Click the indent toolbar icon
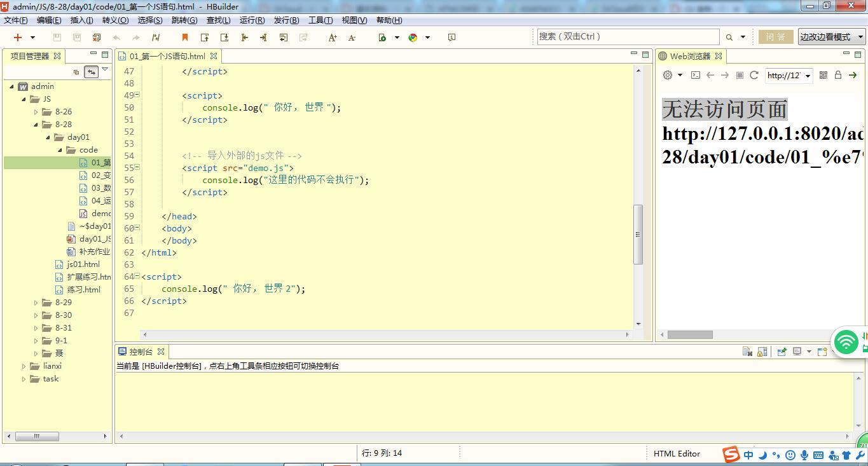Screen dimensions: 868x466 tap(263, 38)
